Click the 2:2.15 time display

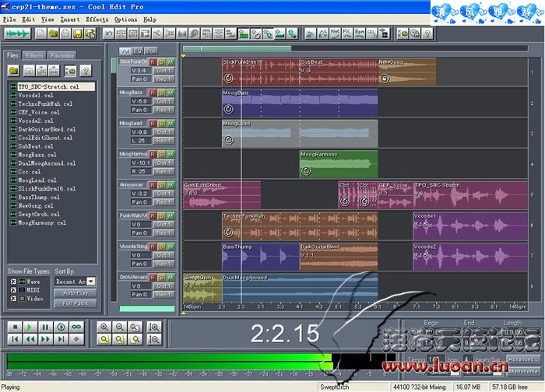(x=285, y=334)
